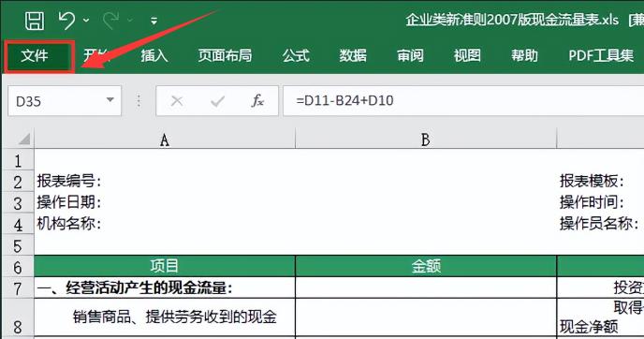
Task: Expand the Name Box dropdown arrow
Action: click(x=110, y=100)
